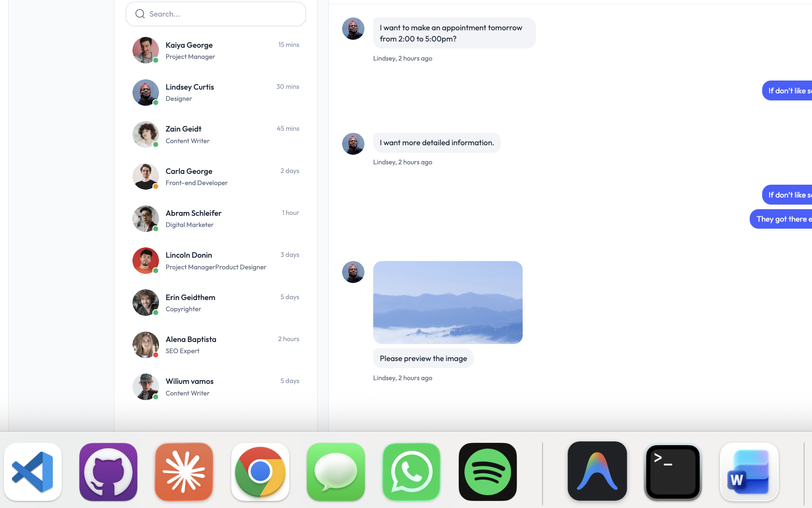Open WhatsApp from the dock
812x508 pixels.
click(411, 472)
